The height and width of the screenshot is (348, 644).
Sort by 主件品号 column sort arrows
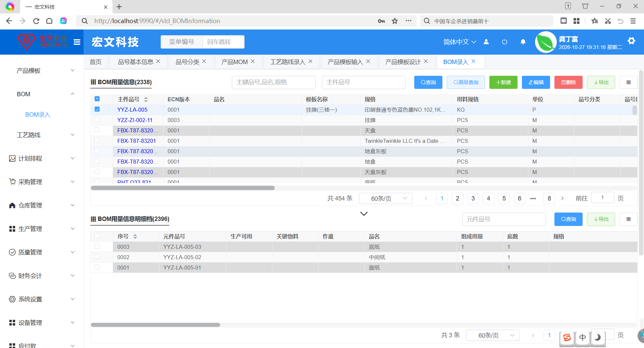coord(146,100)
